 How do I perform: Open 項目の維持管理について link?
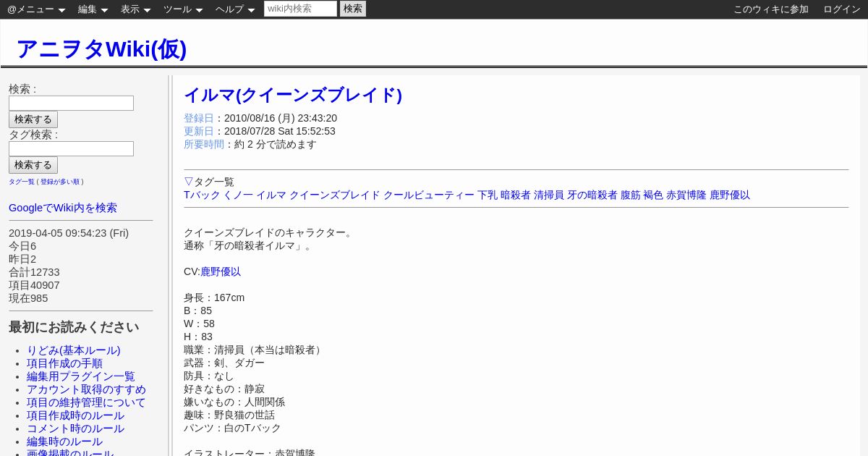pyautogui.click(x=86, y=402)
